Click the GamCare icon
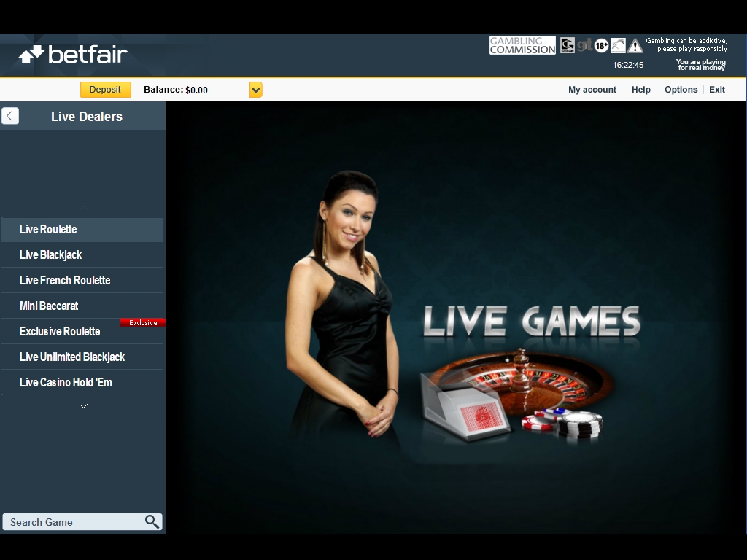 point(567,45)
